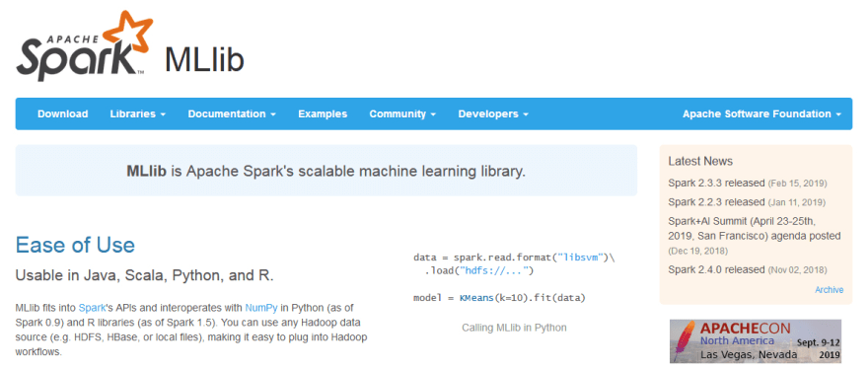Open the Examples page
868x370 pixels.
pos(323,114)
